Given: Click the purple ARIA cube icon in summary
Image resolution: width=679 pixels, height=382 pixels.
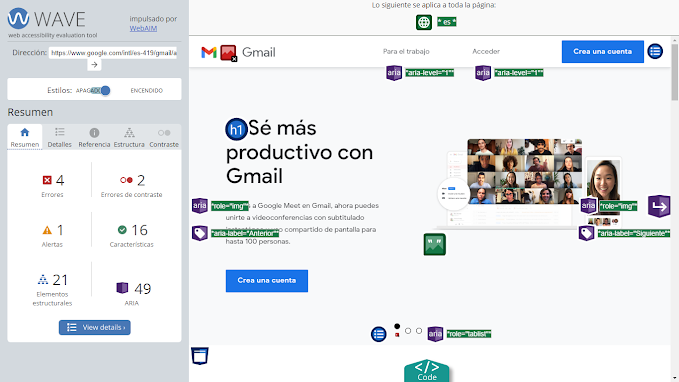Looking at the screenshot, I should click(123, 288).
